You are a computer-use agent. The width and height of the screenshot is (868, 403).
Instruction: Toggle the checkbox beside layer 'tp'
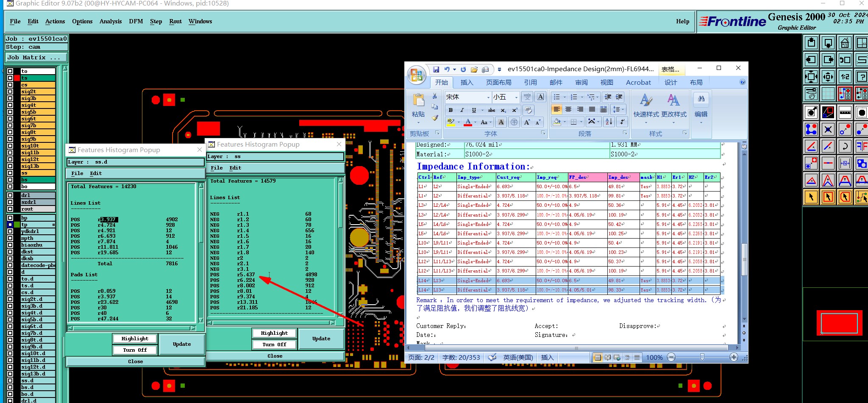pos(10,225)
